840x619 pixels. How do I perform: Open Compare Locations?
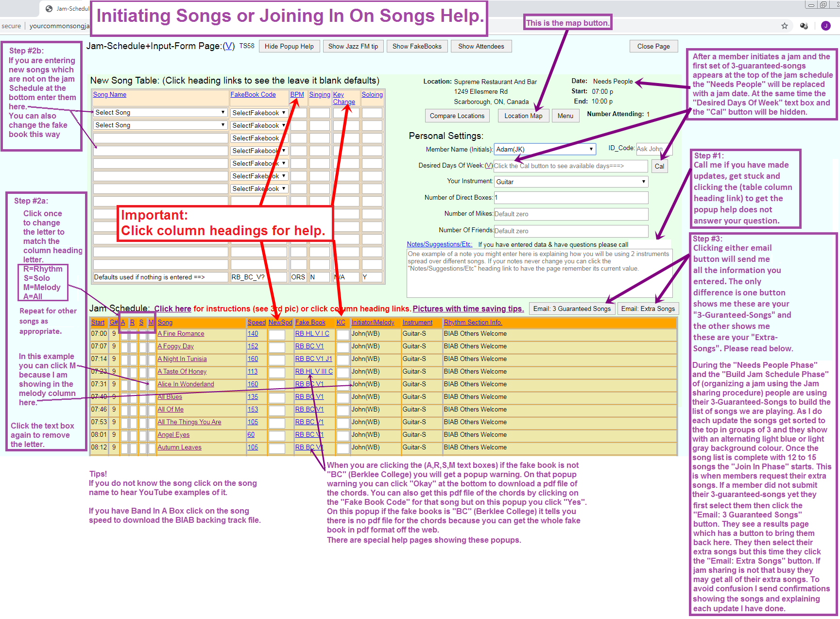tap(457, 116)
